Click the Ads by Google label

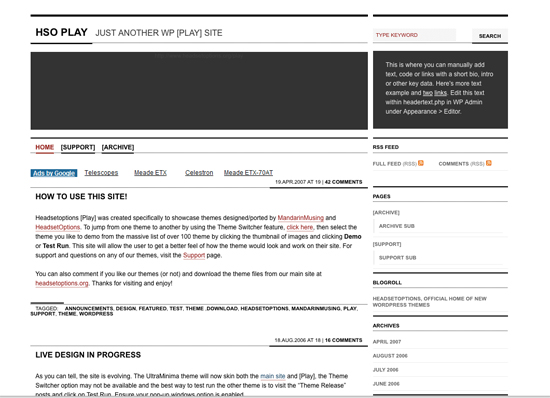(x=54, y=173)
